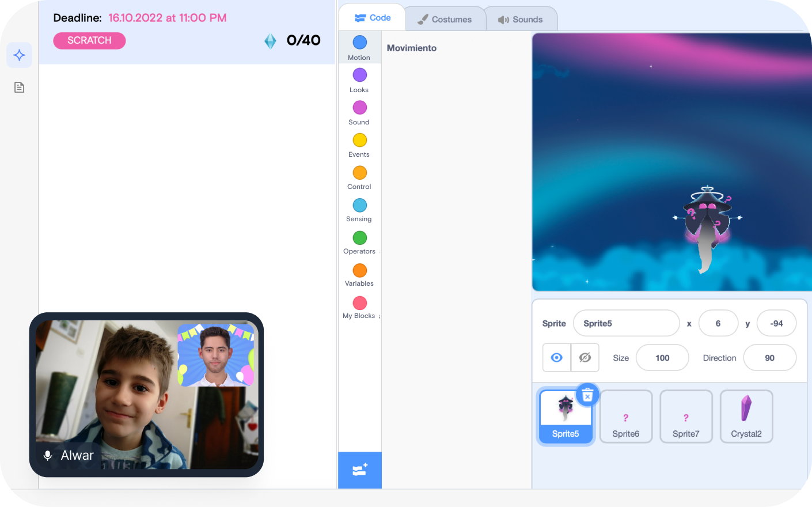Click the sprite name field Sprite5
The height and width of the screenshot is (507, 812).
click(626, 323)
